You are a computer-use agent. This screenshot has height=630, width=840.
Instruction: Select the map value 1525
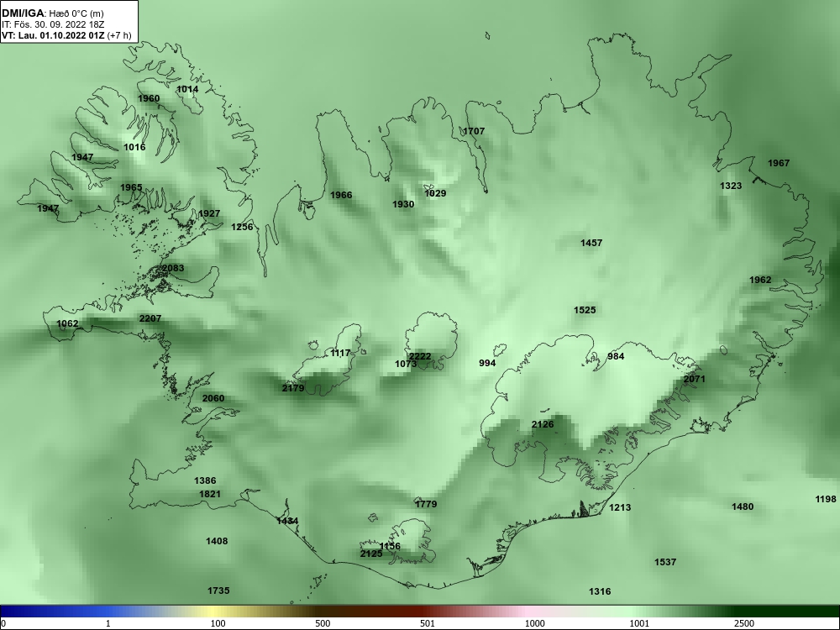coord(585,311)
